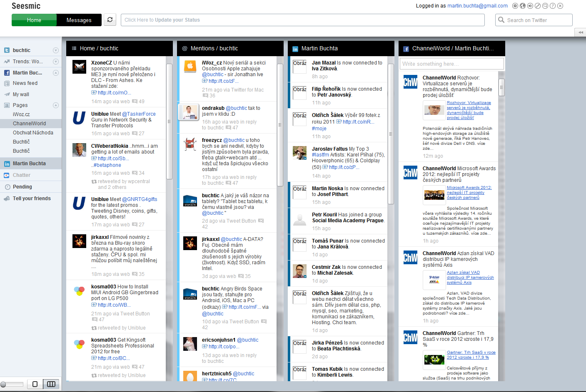Open account link martin.buchta@gmail.com
Screen dimensions: 586x392
pos(477,6)
